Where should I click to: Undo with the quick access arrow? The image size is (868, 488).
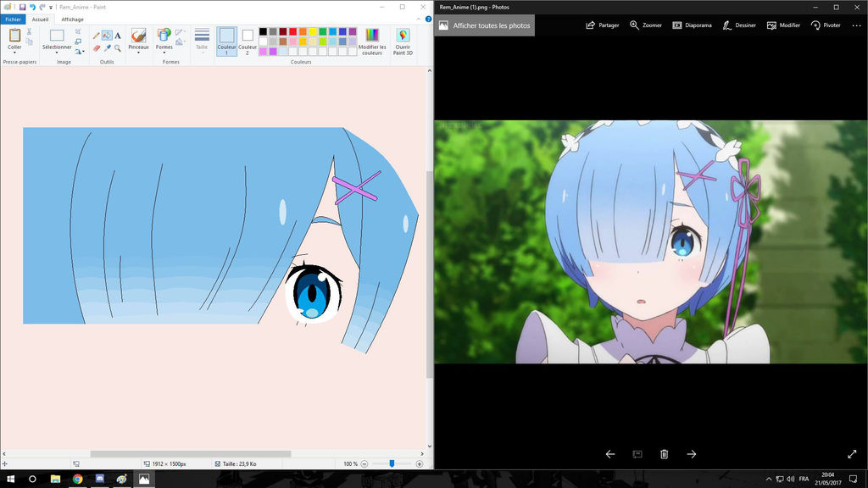[32, 7]
